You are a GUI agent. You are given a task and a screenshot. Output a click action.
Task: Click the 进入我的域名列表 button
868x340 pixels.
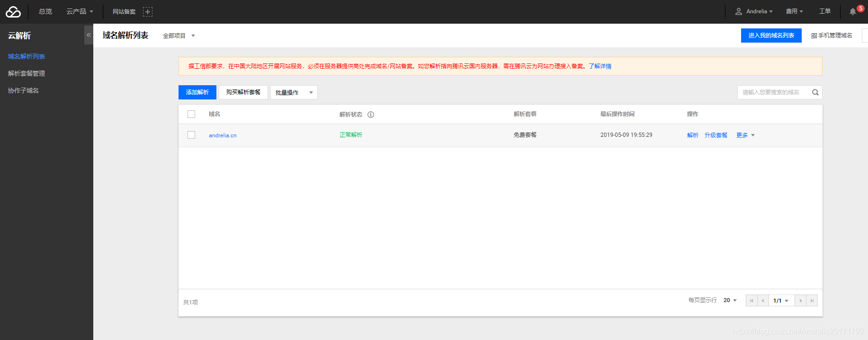pos(771,36)
